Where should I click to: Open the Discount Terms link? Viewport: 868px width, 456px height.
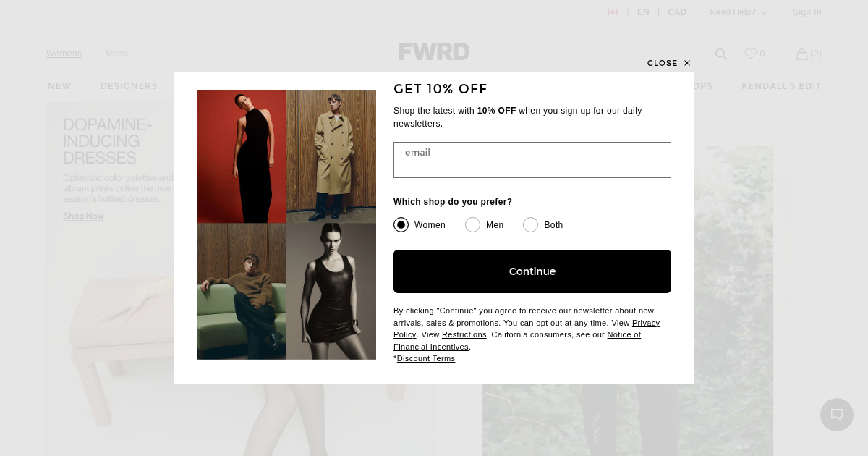click(x=426, y=358)
